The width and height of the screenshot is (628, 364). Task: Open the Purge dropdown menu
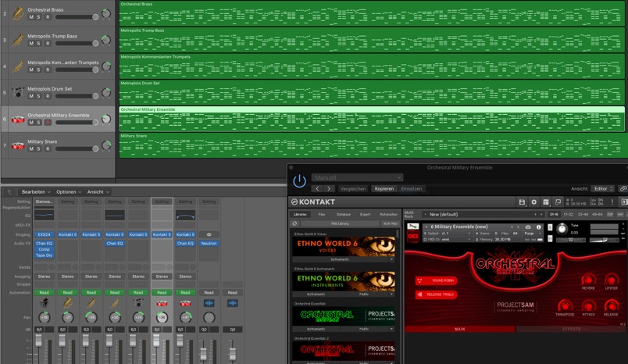pyautogui.click(x=532, y=233)
